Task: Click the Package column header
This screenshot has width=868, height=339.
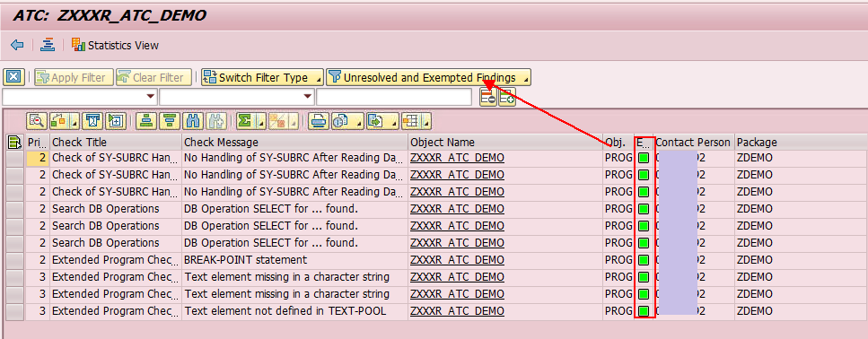Action: click(x=801, y=142)
